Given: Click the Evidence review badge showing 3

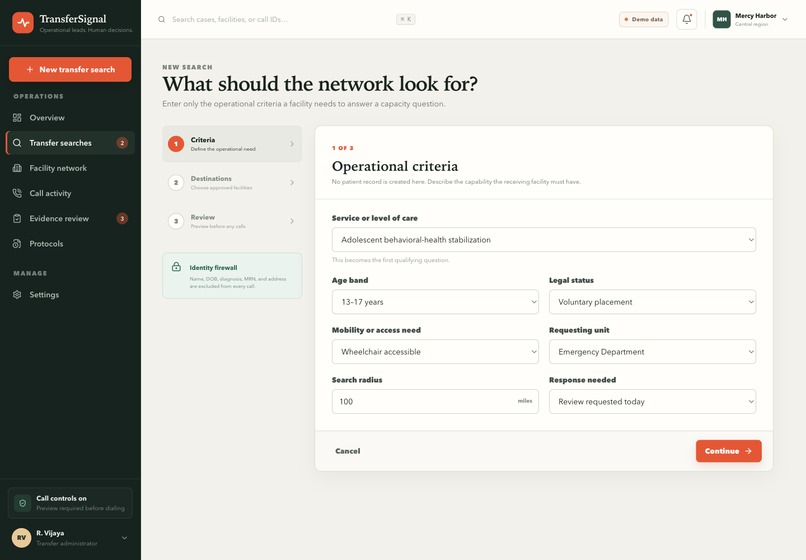Looking at the screenshot, I should (122, 219).
